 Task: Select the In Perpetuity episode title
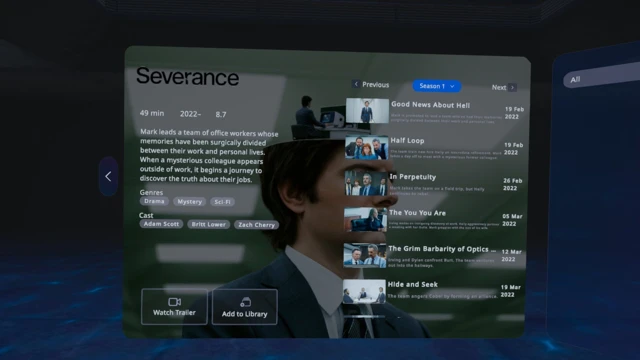tap(413, 177)
